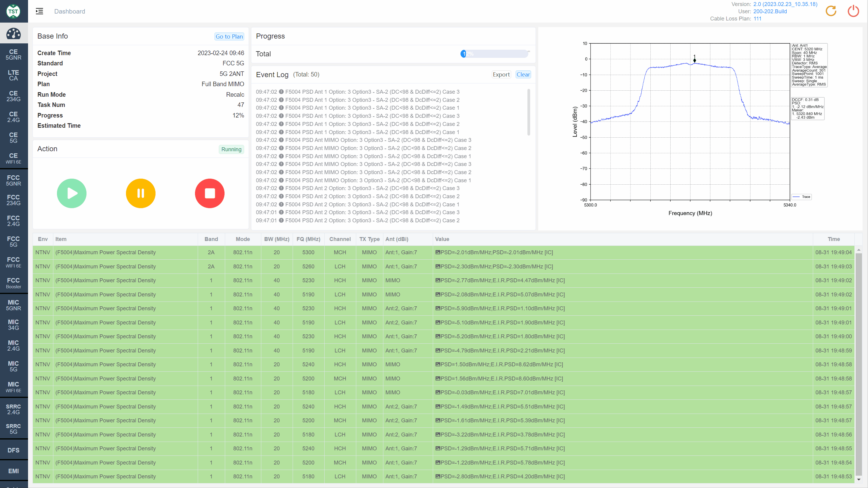The width and height of the screenshot is (868, 488).
Task: Open CE WIFI 6E sidebar section
Action: pos(14,158)
